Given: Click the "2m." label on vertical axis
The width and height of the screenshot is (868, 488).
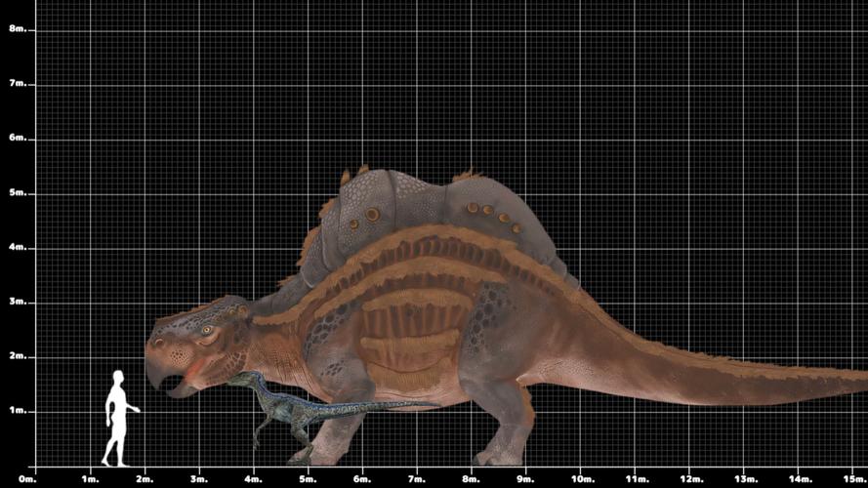Looking at the screenshot, I should tap(18, 356).
